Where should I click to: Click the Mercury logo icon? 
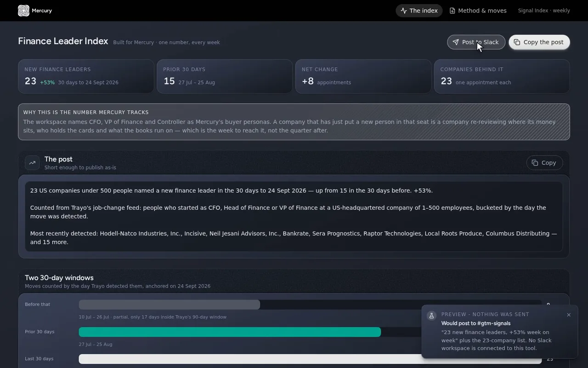(23, 11)
